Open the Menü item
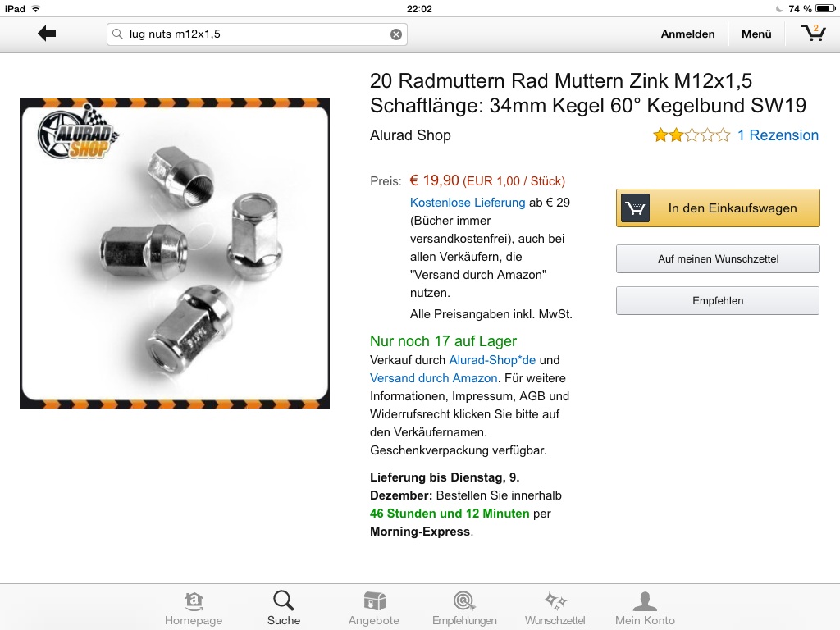The image size is (840, 630). click(756, 34)
